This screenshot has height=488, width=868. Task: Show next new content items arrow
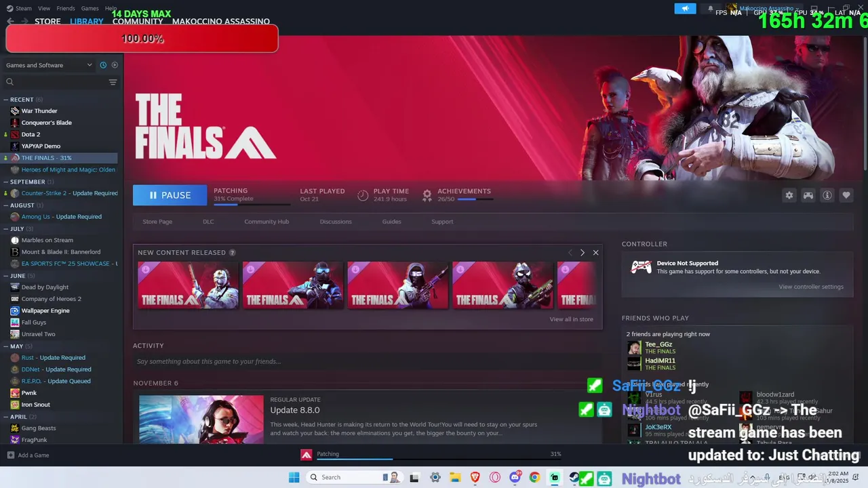582,253
